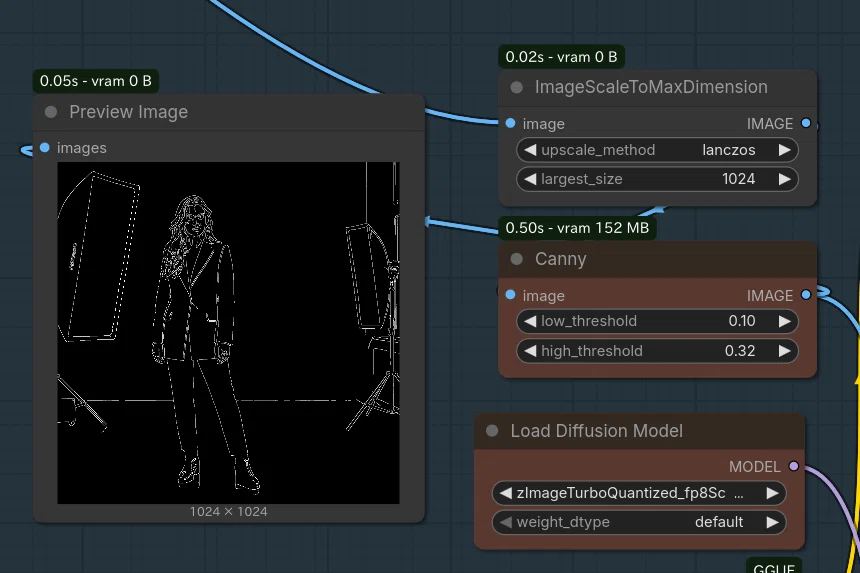Click the images input socket on Preview Image
Viewport: 860px width, 573px height.
(x=45, y=147)
